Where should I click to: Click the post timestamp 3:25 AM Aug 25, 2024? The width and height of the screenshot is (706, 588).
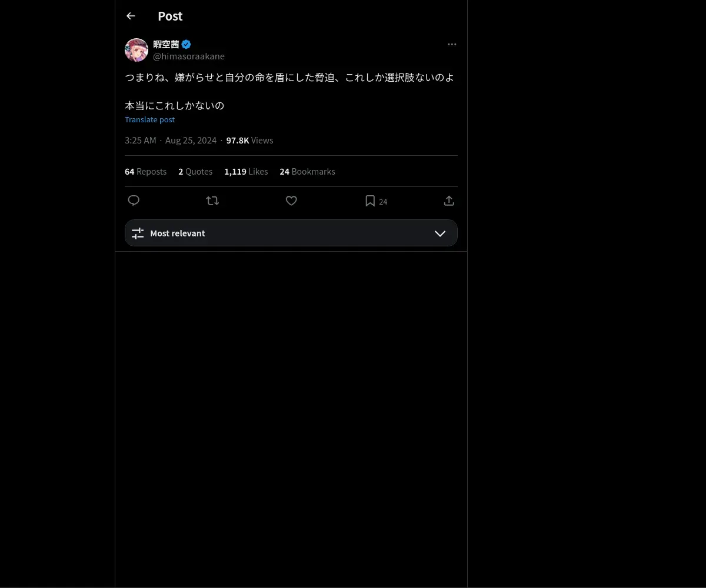pyautogui.click(x=171, y=141)
